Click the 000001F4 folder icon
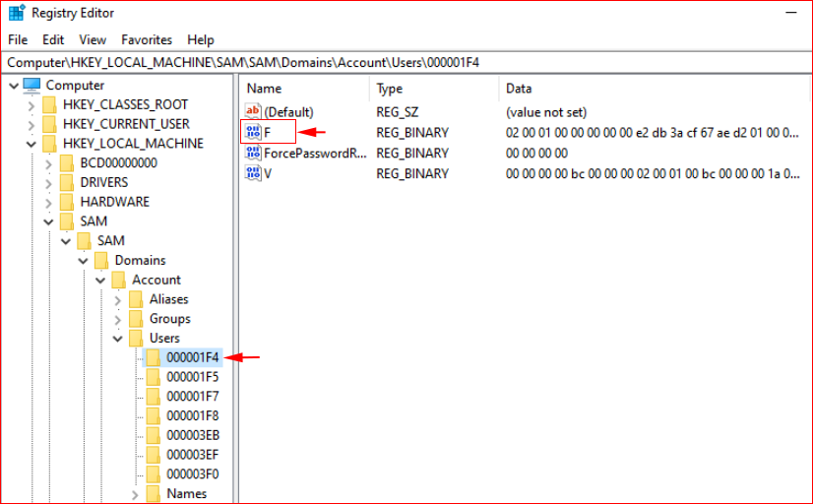The width and height of the screenshot is (813, 504). tap(153, 357)
